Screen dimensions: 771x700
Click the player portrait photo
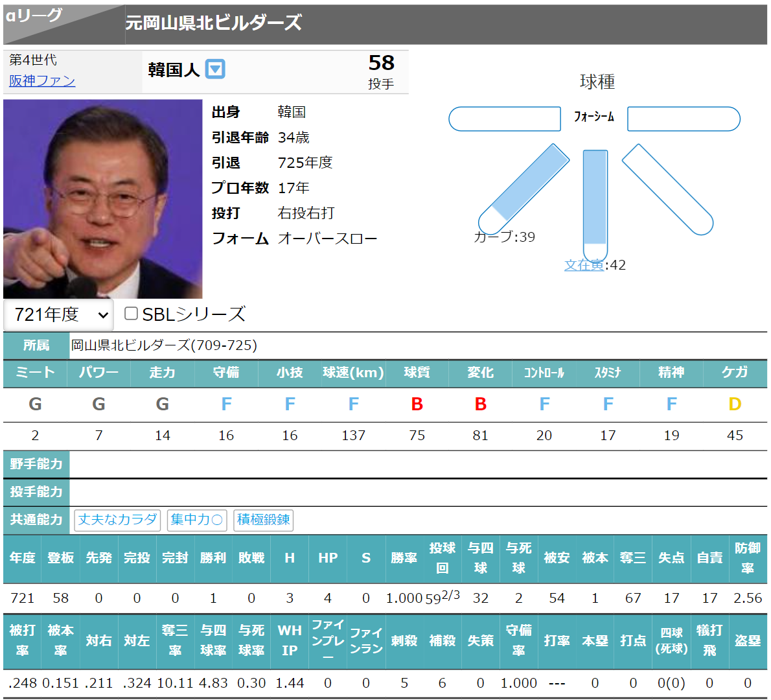[103, 199]
